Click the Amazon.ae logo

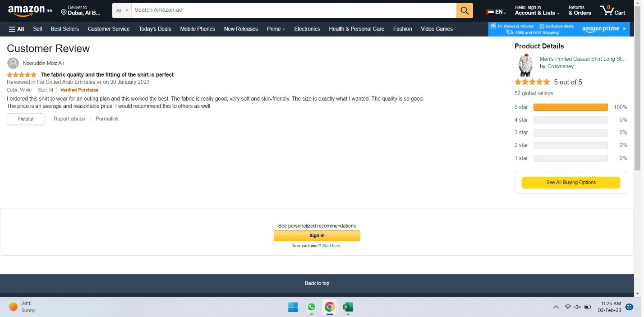[x=30, y=10]
